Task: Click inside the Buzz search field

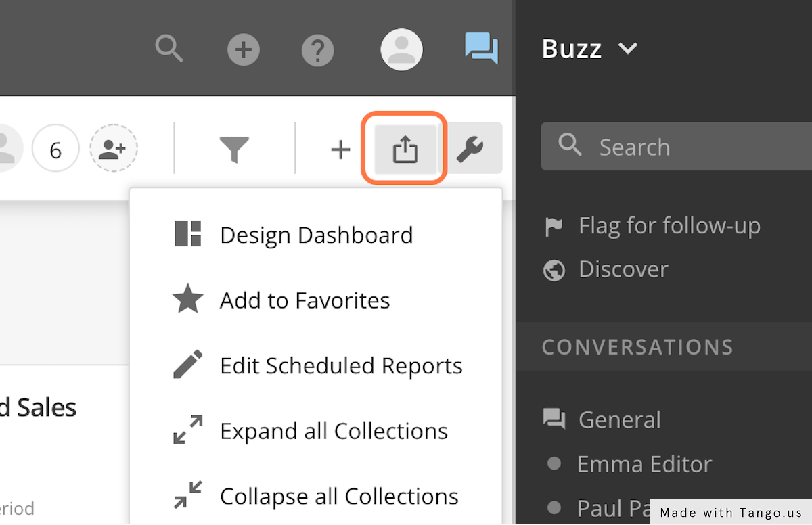Action: pos(677,146)
